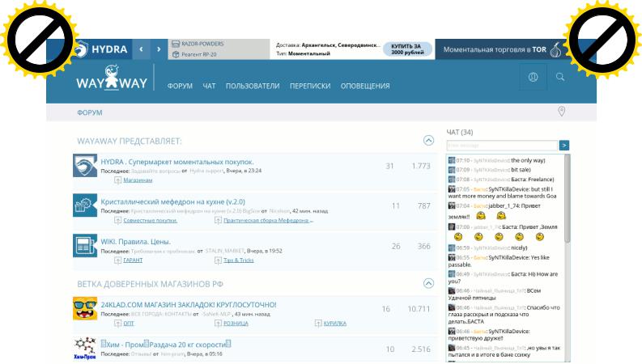This screenshot has height=364, width=642.
Task: Go to previous banner with left arrow
Action: 141,49
